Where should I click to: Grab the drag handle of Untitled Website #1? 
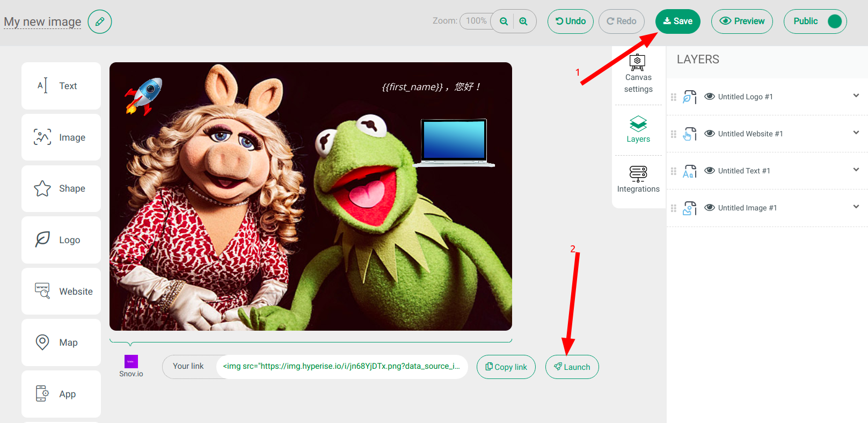674,134
